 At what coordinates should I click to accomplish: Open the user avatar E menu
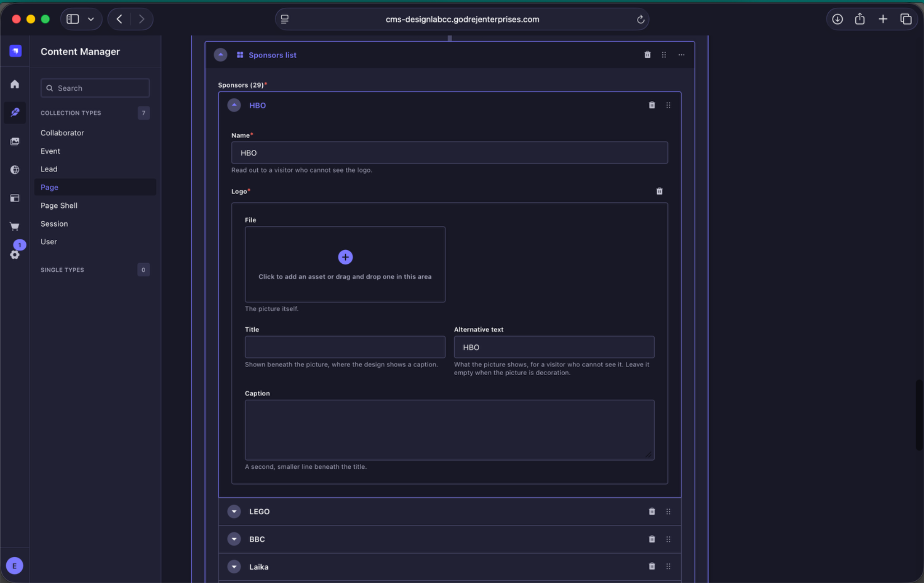[14, 565]
